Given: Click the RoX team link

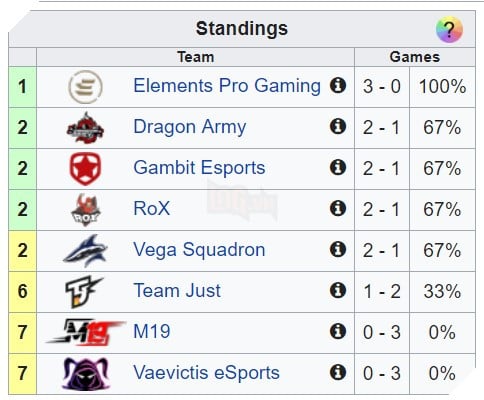Looking at the screenshot, I should [152, 209].
